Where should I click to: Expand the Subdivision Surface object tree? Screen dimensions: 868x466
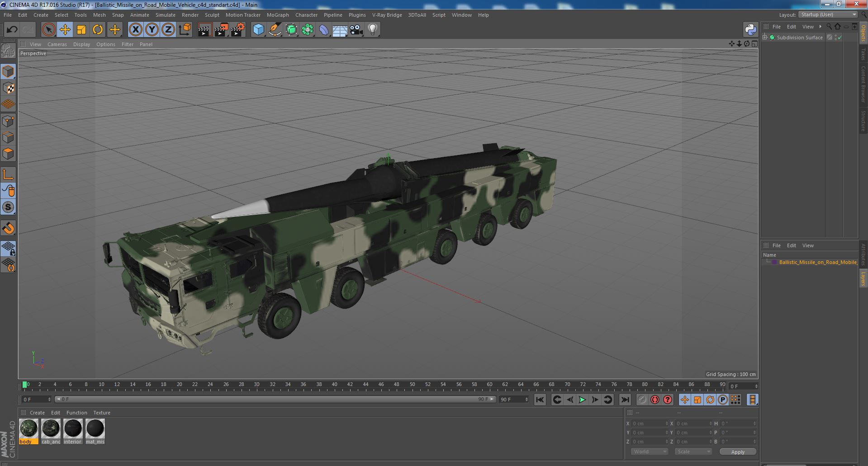tap(765, 38)
